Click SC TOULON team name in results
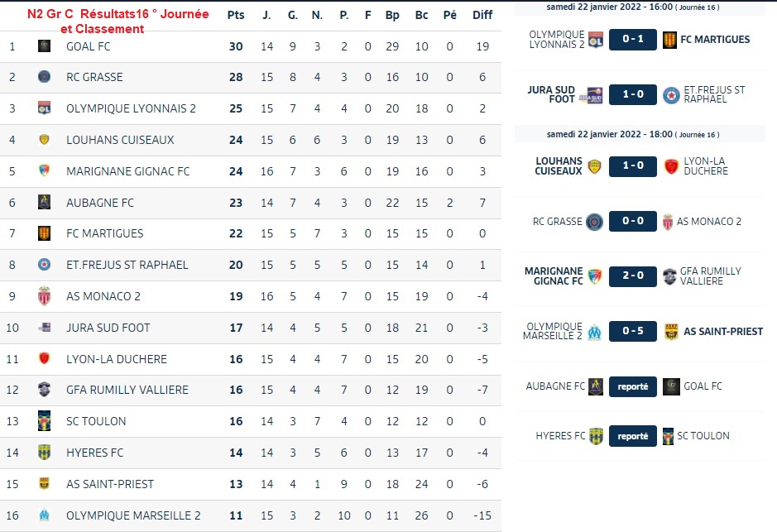The width and height of the screenshot is (777, 532). coord(703,436)
